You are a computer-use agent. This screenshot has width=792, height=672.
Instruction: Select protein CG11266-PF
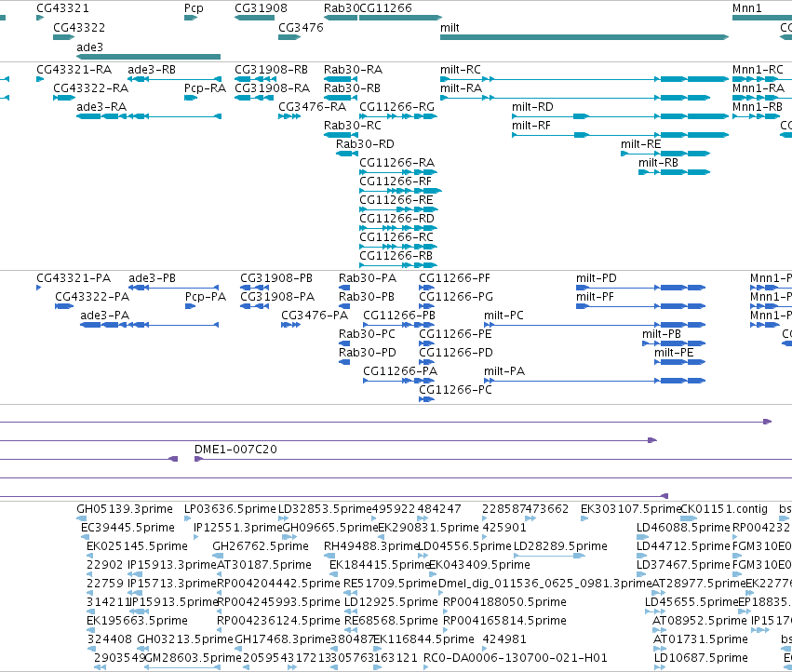(427, 288)
